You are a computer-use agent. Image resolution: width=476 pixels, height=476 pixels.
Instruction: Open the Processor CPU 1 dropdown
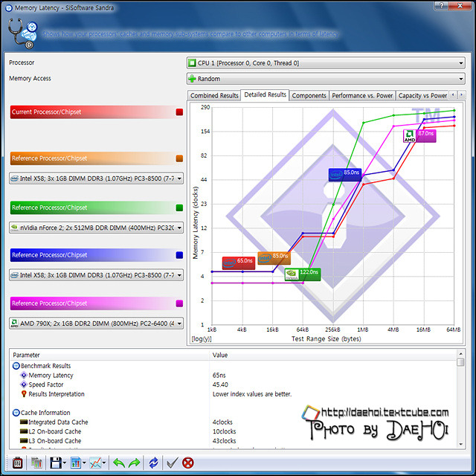326,63
